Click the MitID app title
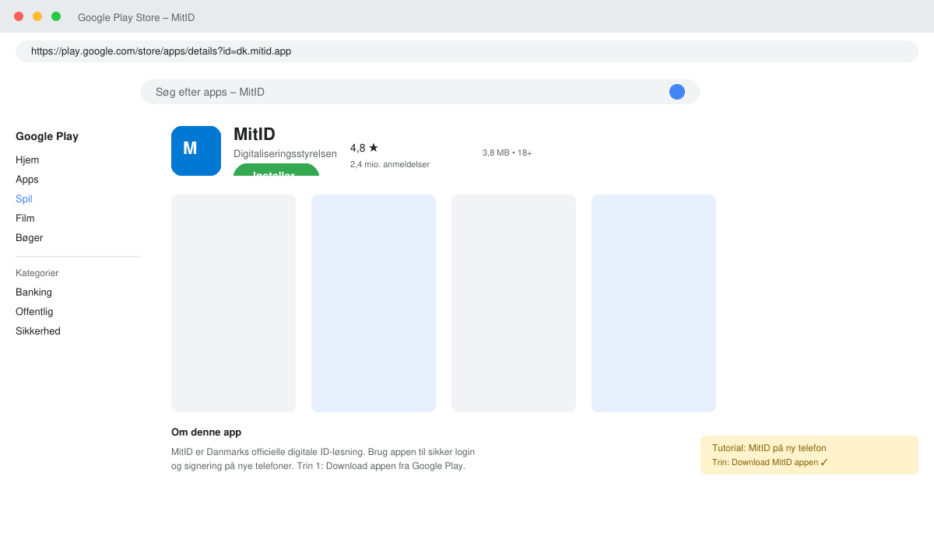 coord(255,134)
